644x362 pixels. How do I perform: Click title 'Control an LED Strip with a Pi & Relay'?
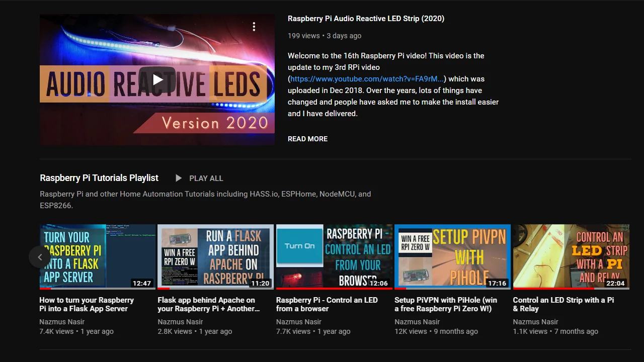click(563, 304)
